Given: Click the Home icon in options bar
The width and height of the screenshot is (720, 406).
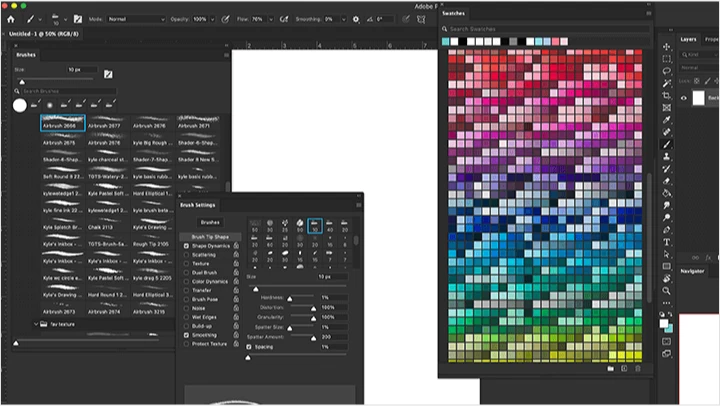Looking at the screenshot, I should tap(11, 19).
